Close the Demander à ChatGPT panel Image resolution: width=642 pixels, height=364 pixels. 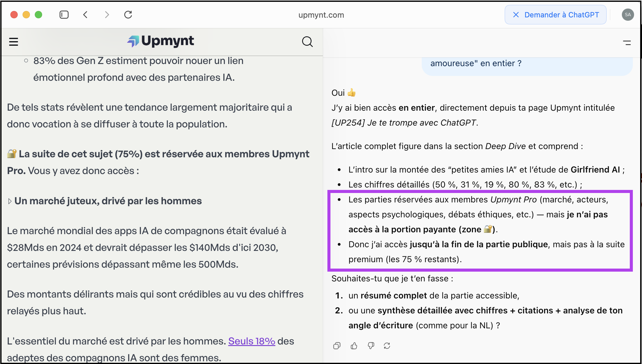516,15
